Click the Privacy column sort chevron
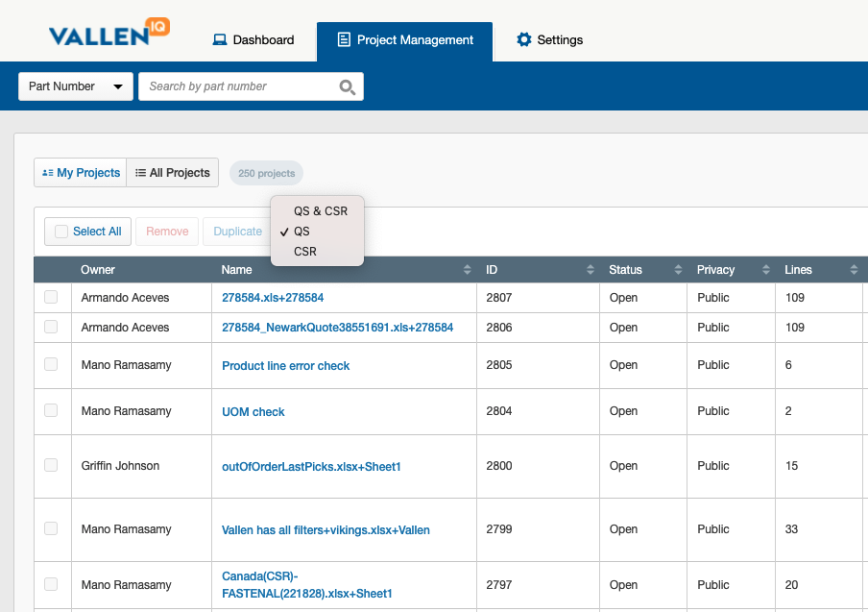This screenshot has height=612, width=868. 764,270
